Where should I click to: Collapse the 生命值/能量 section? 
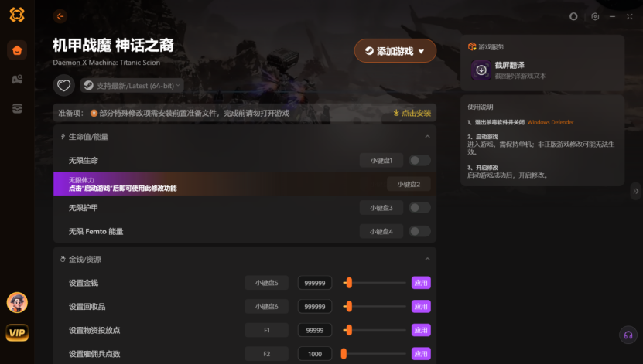pos(427,136)
